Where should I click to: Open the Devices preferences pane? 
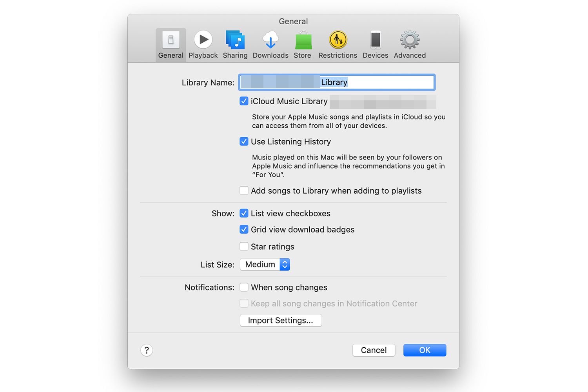coord(376,45)
